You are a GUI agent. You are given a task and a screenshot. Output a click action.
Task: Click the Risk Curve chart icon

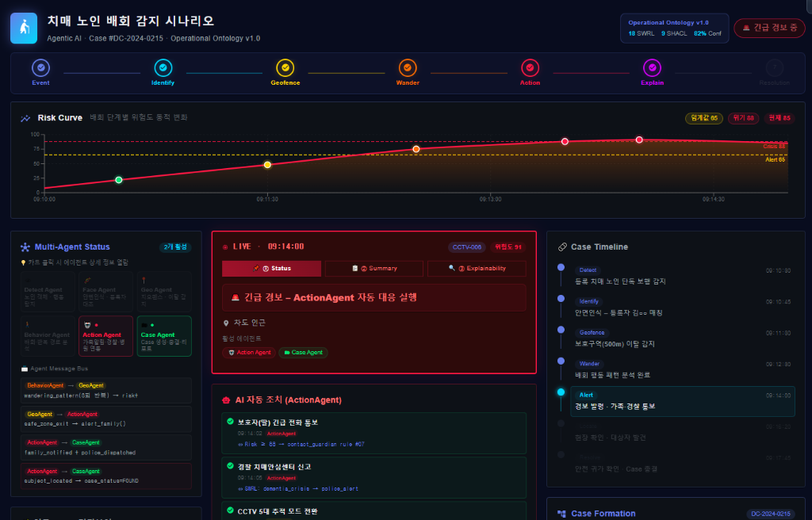25,118
